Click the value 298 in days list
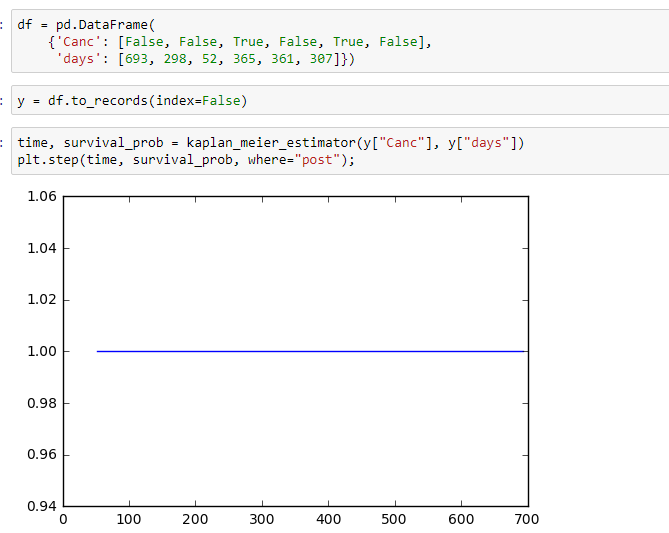Screen dimensions: 669x533 175,58
